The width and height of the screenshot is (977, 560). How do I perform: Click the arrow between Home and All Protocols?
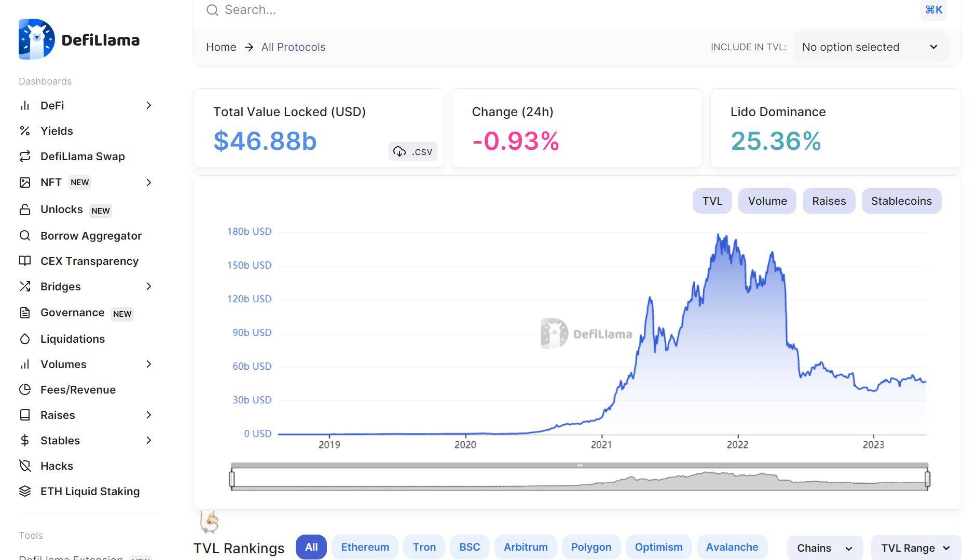[x=249, y=47]
